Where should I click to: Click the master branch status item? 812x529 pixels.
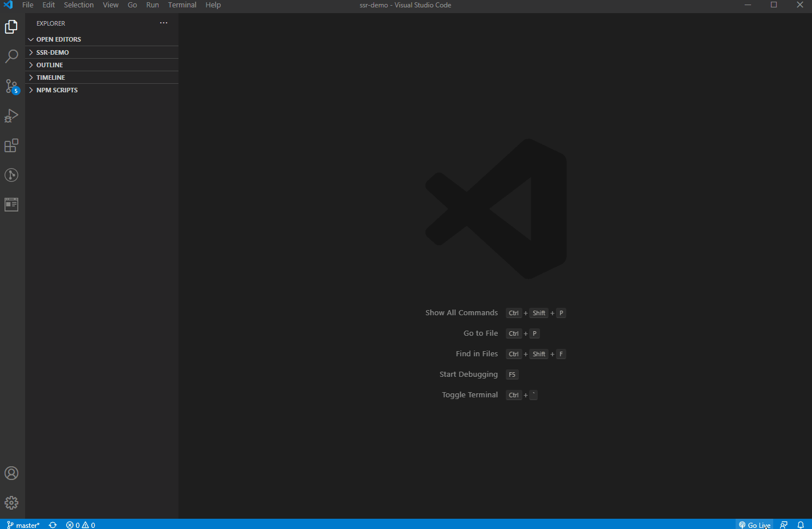[x=23, y=525]
